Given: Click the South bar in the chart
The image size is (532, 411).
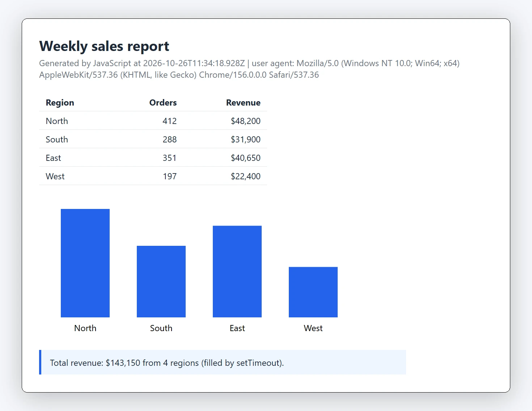Looking at the screenshot, I should 161,282.
